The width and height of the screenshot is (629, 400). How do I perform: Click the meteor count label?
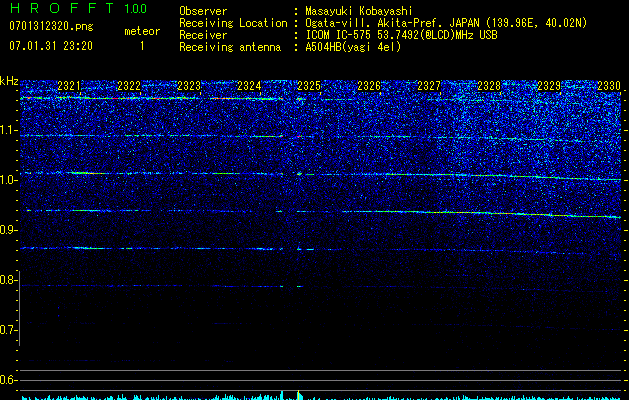click(142, 31)
